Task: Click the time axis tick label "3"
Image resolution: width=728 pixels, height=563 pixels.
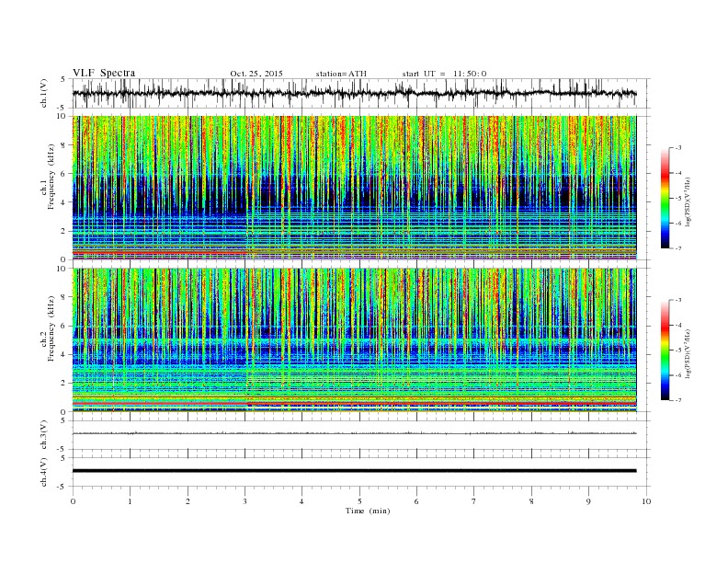Action: (245, 501)
